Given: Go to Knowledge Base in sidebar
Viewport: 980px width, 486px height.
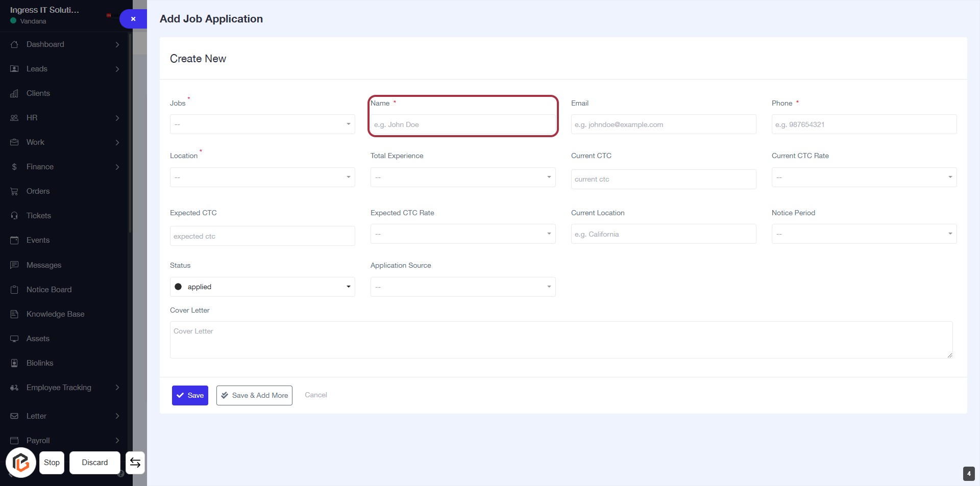Looking at the screenshot, I should click(55, 314).
